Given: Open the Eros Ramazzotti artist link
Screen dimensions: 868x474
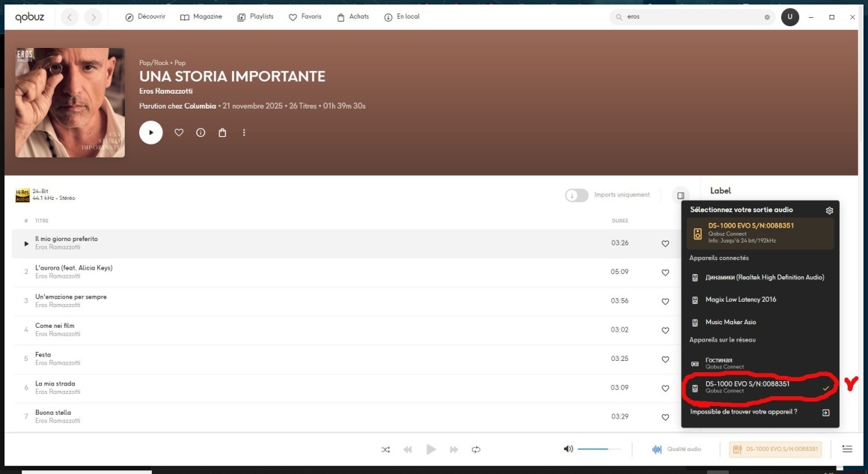Looking at the screenshot, I should [165, 91].
